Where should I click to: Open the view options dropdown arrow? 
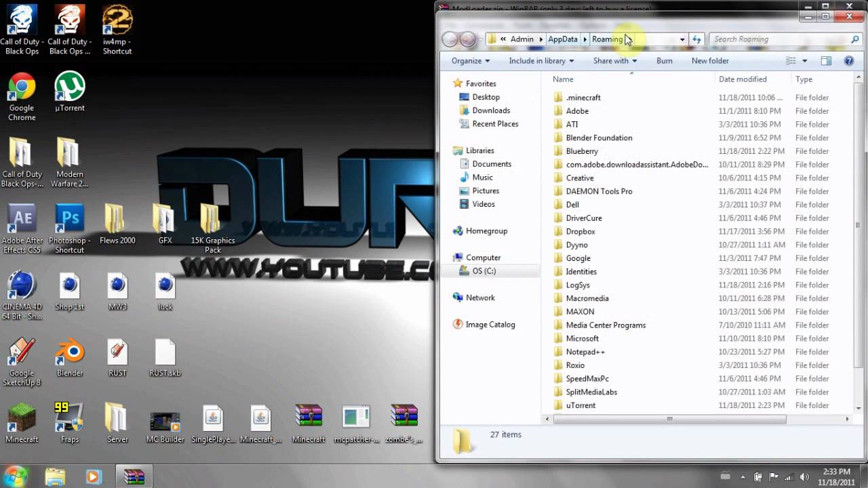pyautogui.click(x=805, y=61)
